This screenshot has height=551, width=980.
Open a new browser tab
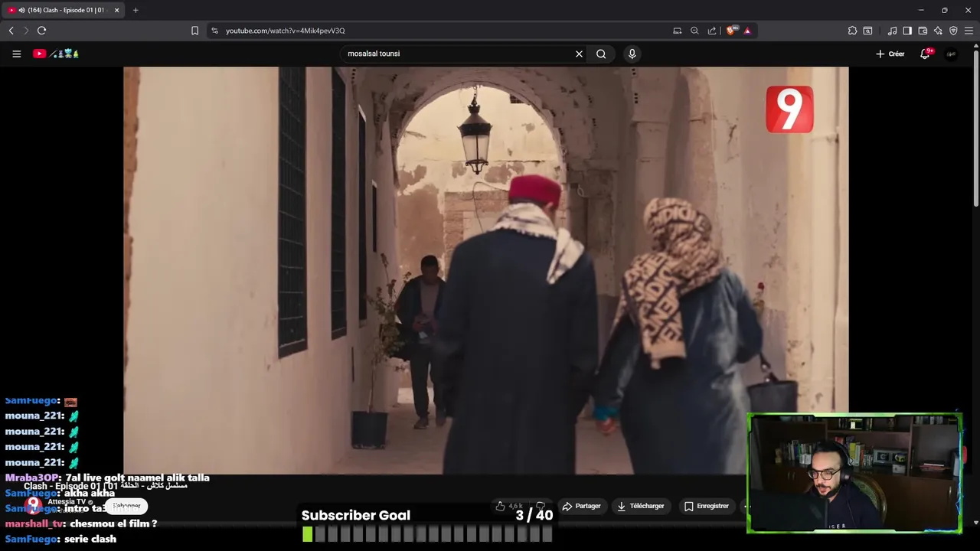tap(136, 10)
